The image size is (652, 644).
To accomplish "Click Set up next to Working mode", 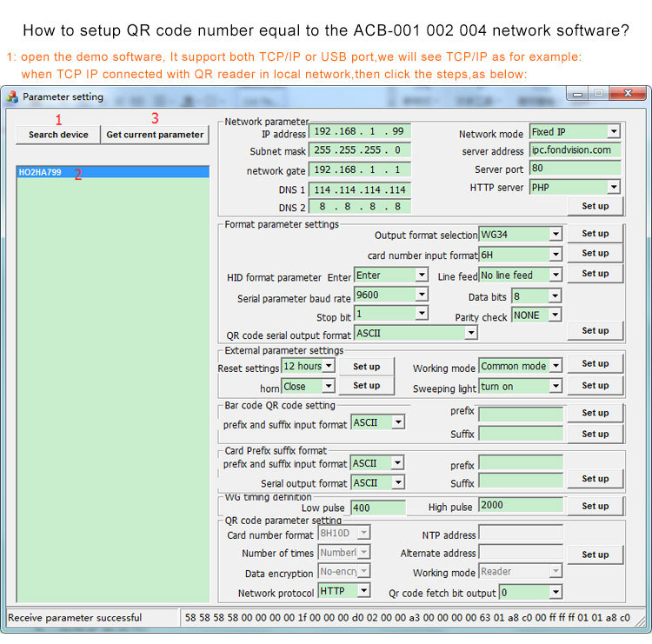I will point(595,364).
